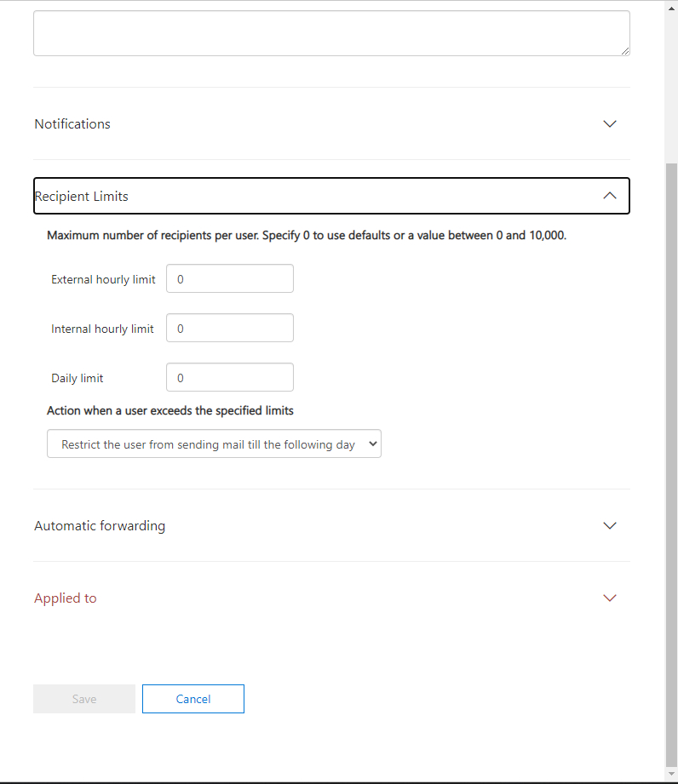
Task: Click the scrollbar down arrow
Action: click(671, 774)
